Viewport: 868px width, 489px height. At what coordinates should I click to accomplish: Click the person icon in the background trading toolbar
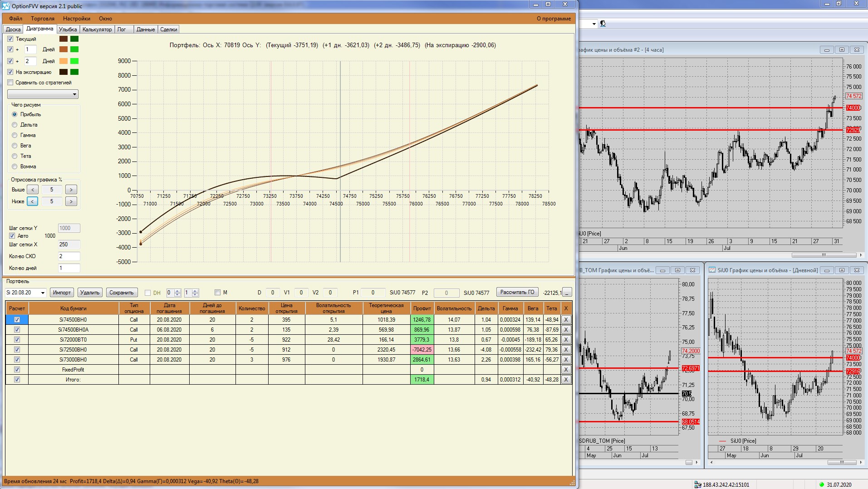(x=603, y=24)
